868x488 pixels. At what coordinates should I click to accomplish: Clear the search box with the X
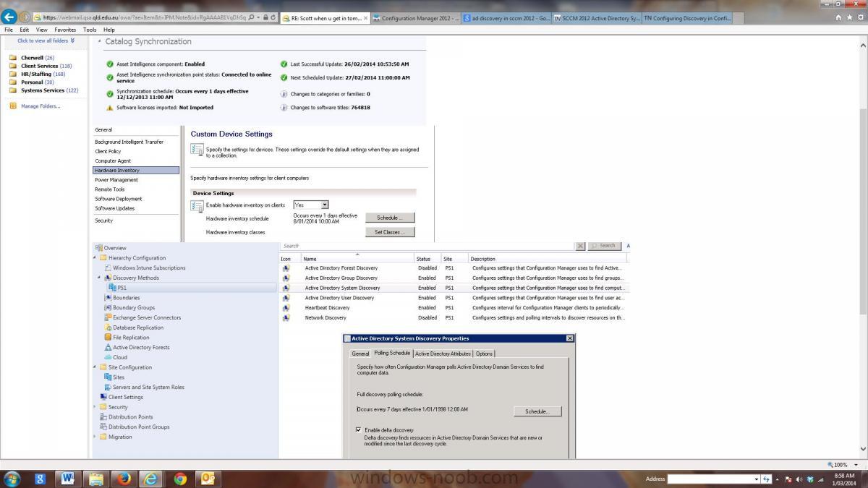[580, 246]
